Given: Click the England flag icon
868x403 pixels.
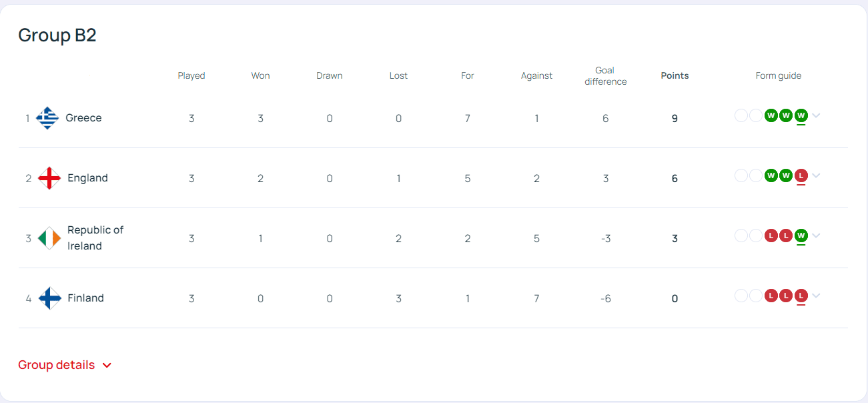Looking at the screenshot, I should (x=50, y=178).
